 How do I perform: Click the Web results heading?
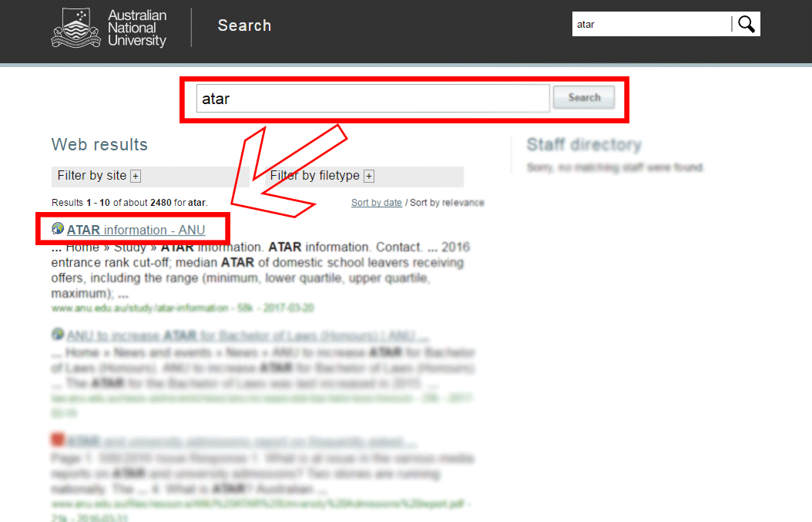tap(99, 145)
